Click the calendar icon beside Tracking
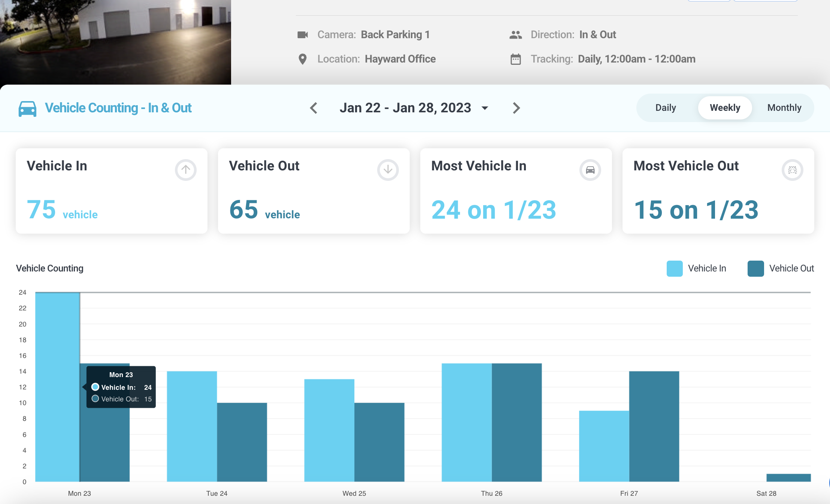The image size is (830, 504). point(516,59)
